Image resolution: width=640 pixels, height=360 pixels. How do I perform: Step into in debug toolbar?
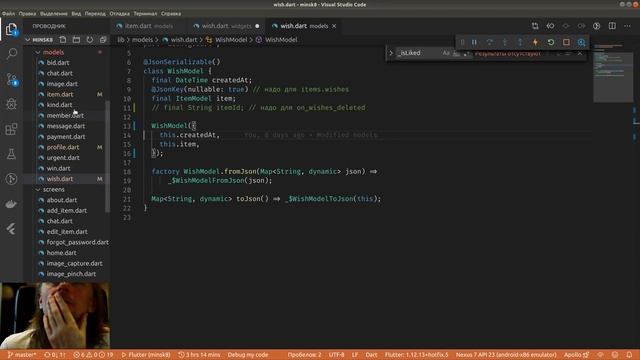pyautogui.click(x=505, y=42)
